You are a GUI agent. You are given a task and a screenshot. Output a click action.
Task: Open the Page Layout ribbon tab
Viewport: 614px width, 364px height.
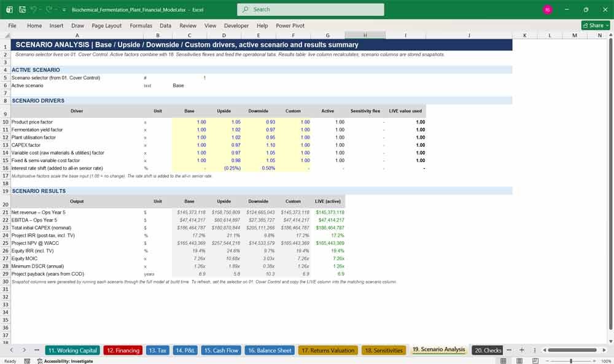point(106,25)
